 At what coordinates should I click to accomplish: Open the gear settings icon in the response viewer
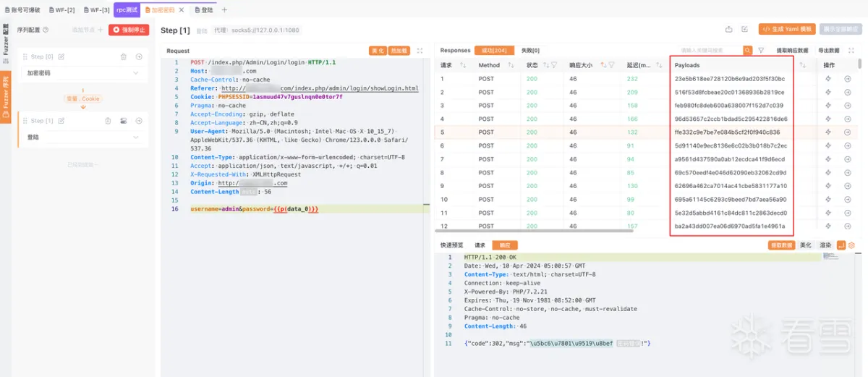click(x=851, y=245)
